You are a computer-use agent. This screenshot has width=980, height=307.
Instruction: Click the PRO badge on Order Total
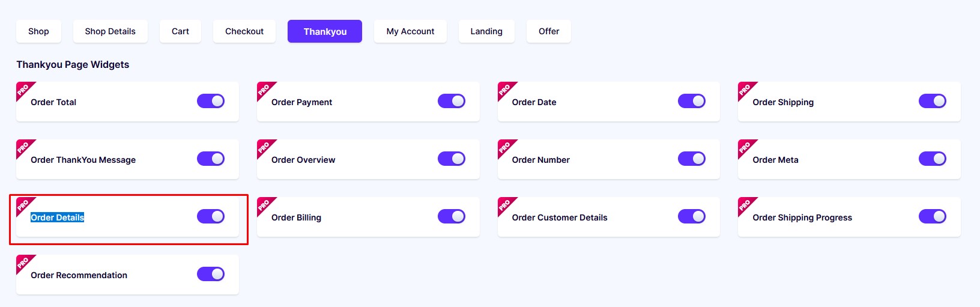(24, 90)
